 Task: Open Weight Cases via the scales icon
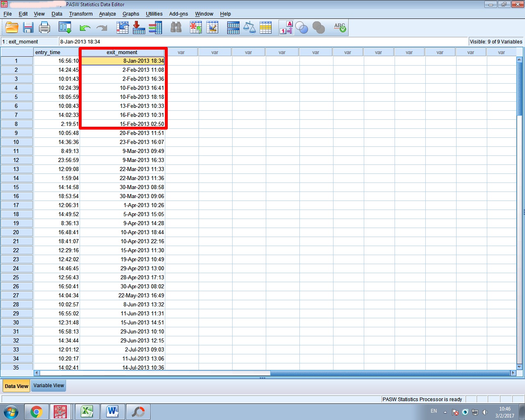click(249, 28)
